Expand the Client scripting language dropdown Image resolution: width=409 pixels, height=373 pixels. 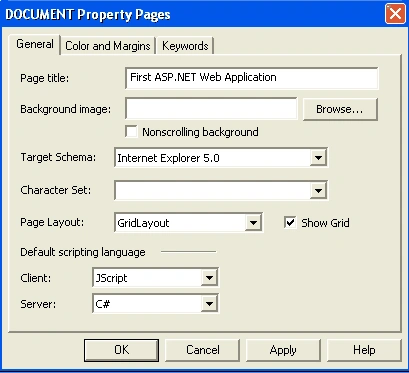coord(209,278)
